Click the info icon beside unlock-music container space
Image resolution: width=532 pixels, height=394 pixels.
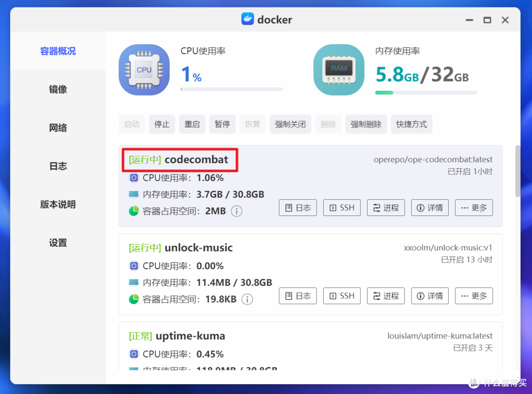(x=247, y=299)
